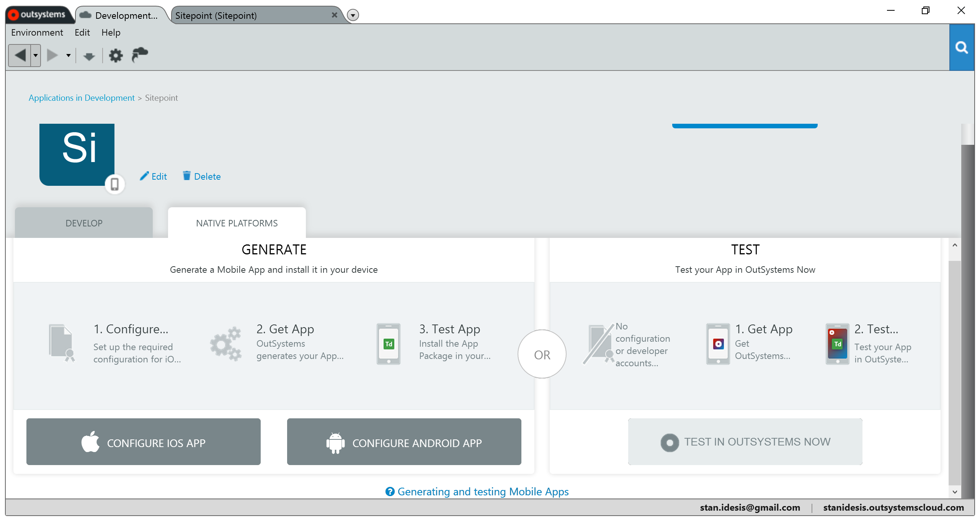Screen dimensions: 980x521
Task: Expand the tabs list dropdown arrow
Action: (353, 15)
